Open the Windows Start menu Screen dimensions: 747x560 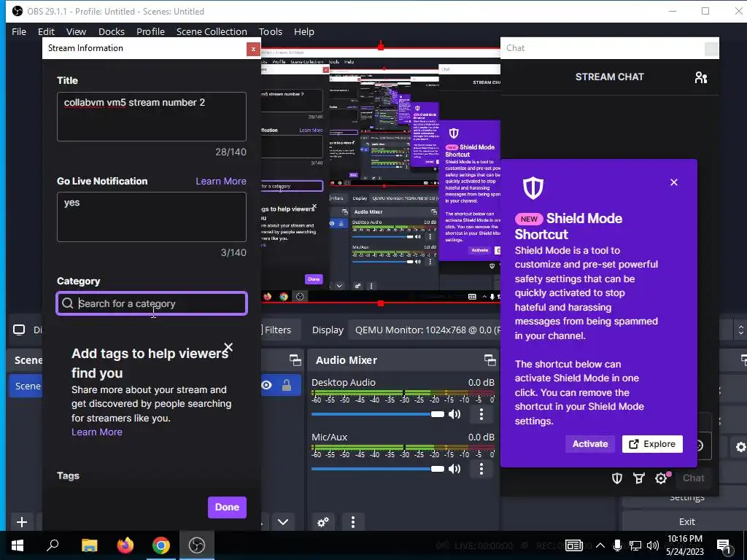[18, 545]
